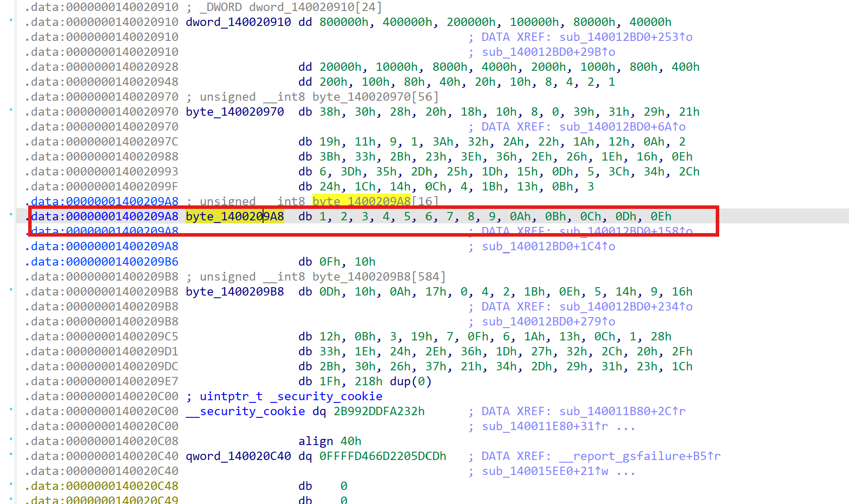The height and width of the screenshot is (504, 849).
Task: Follow xref sub_140012BD0+6A↑o
Action: 622,127
